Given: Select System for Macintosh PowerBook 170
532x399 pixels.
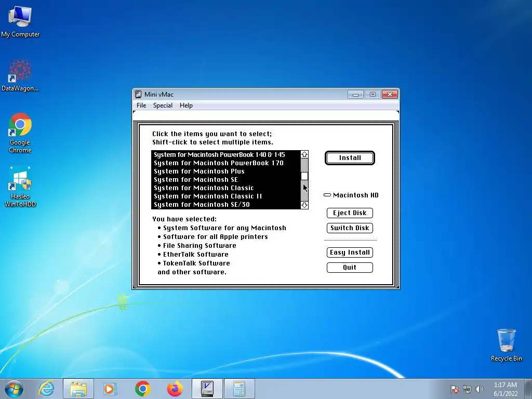Looking at the screenshot, I should tap(226, 163).
